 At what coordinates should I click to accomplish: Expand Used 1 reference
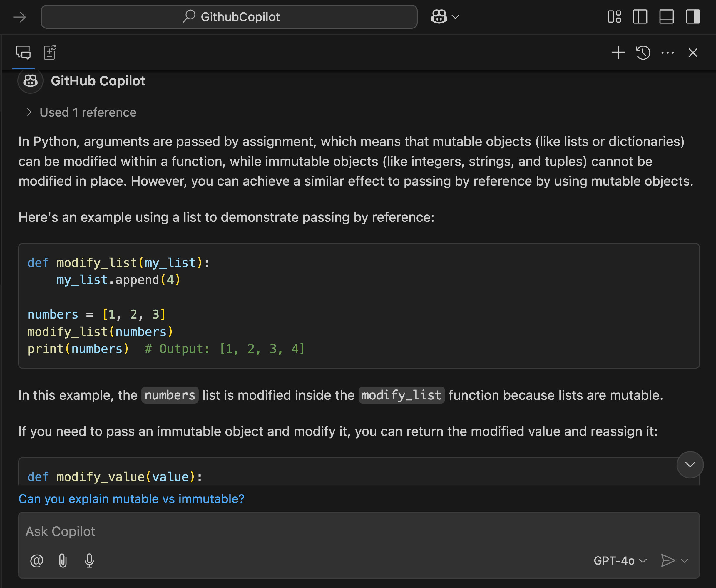pyautogui.click(x=81, y=112)
